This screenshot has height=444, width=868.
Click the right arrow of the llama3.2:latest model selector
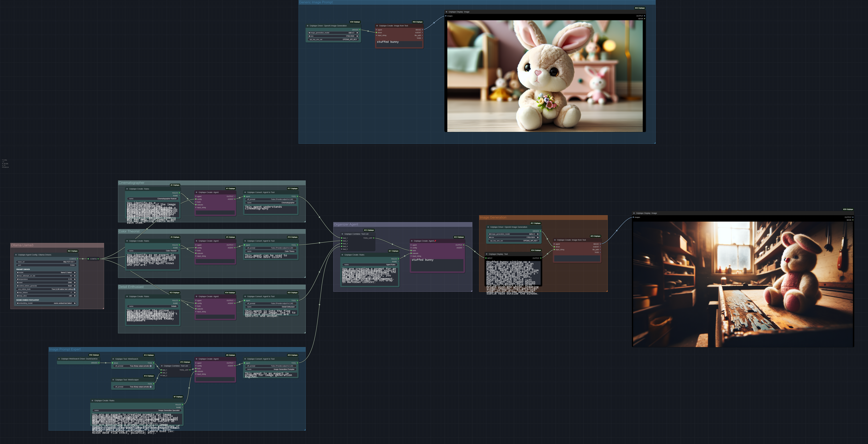(x=75, y=273)
